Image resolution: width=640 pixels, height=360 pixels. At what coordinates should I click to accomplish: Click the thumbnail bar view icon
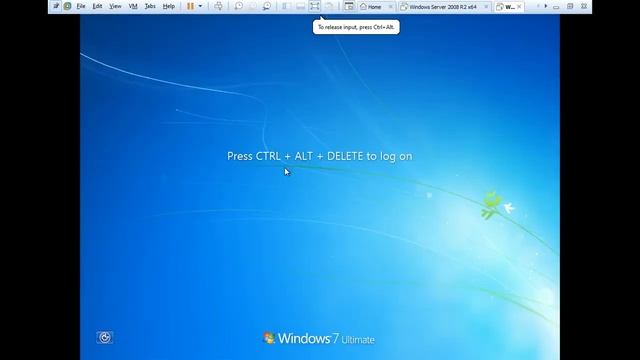(x=300, y=6)
